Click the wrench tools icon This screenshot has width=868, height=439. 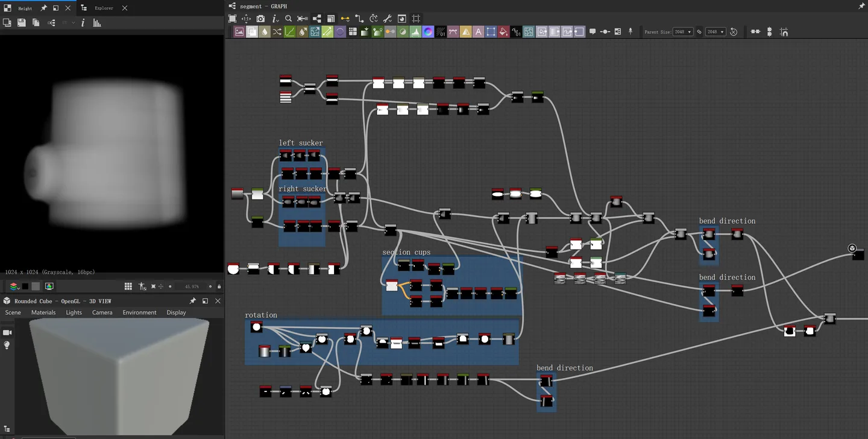tap(388, 19)
